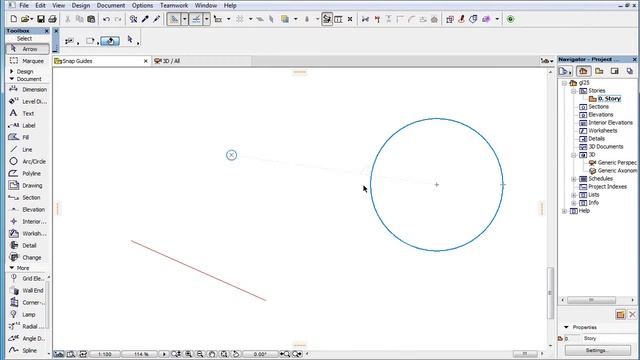Image resolution: width=640 pixels, height=360 pixels.
Task: Select the Text tool
Action: (28, 113)
